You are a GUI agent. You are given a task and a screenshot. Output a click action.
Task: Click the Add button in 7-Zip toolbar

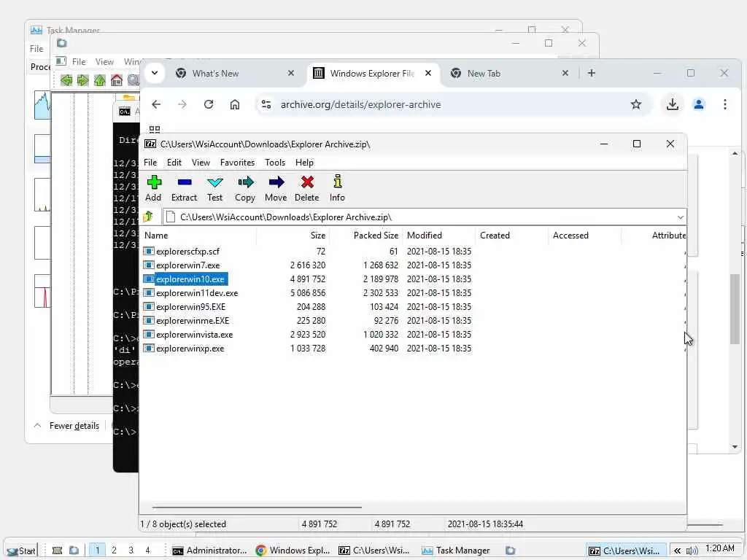click(x=153, y=189)
